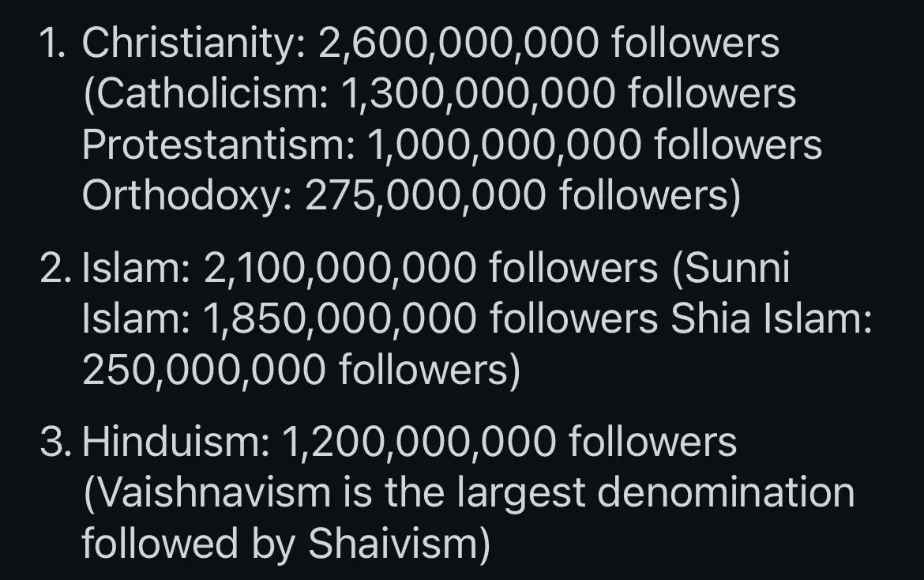The width and height of the screenshot is (924, 580).
Task: Click the list number 3 marker
Action: tap(56, 442)
